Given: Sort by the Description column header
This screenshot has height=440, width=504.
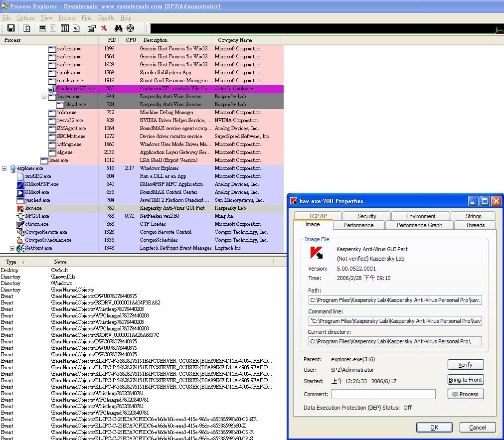Looking at the screenshot, I should pos(175,40).
